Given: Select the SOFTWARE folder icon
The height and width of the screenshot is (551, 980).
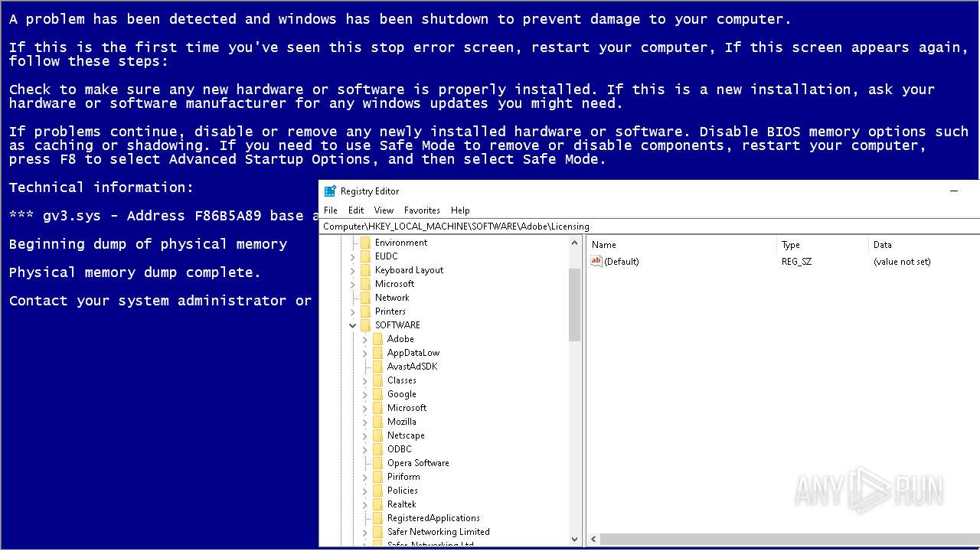Looking at the screenshot, I should coord(365,325).
